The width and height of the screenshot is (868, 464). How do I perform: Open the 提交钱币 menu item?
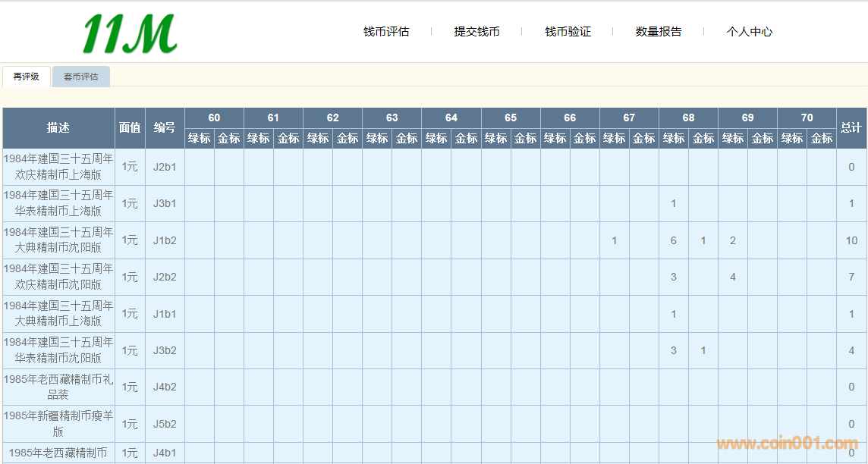point(476,32)
